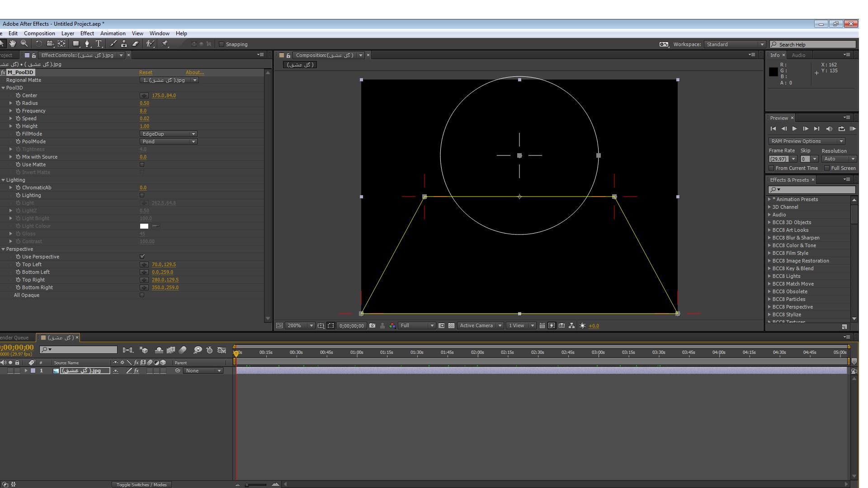Open the Composition menu
The width and height of the screenshot is (868, 488).
coord(39,33)
